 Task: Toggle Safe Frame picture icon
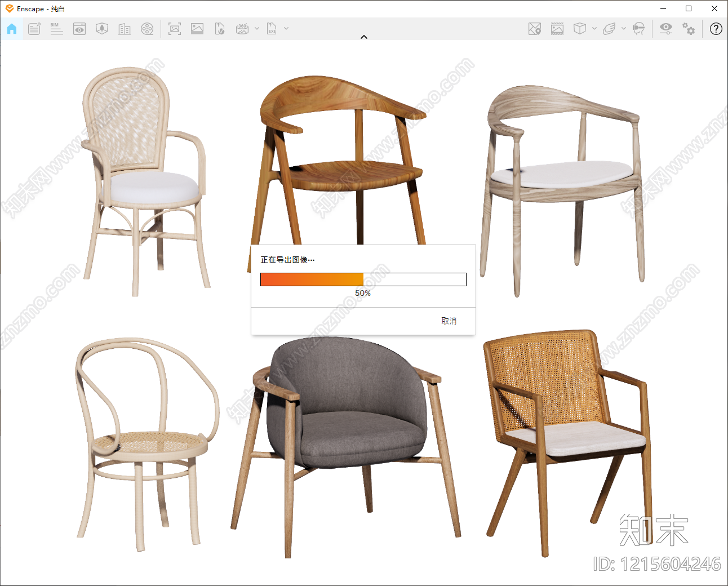click(557, 29)
